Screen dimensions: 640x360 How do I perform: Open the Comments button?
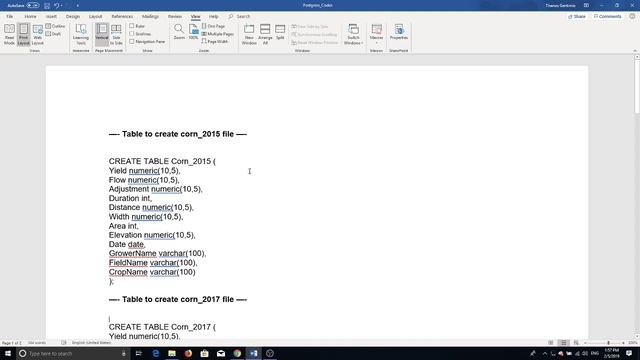coord(607,16)
